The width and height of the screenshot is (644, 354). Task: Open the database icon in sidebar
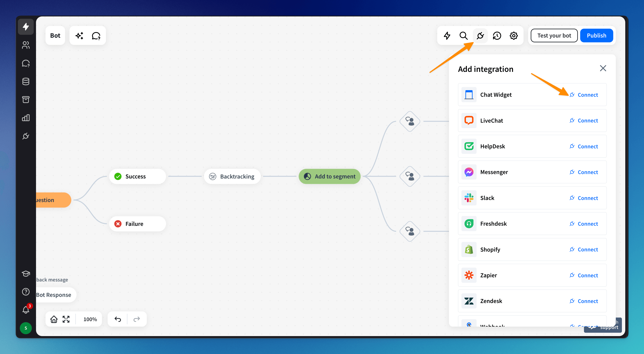pos(26,81)
